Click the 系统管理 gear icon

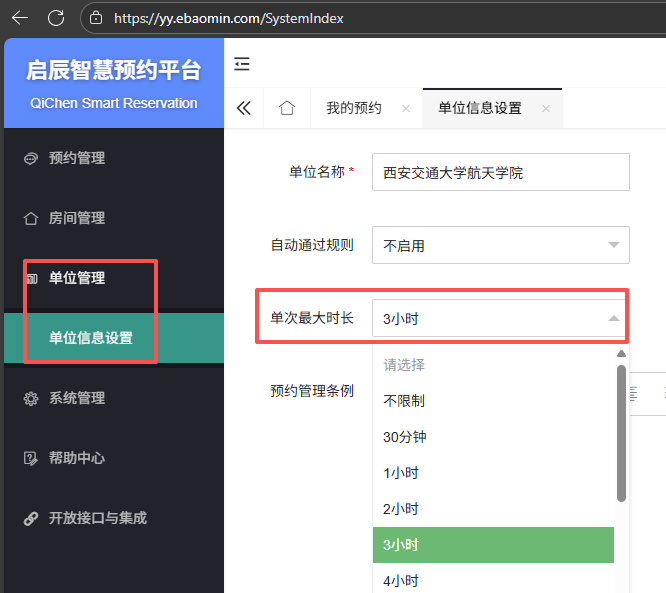[30, 398]
